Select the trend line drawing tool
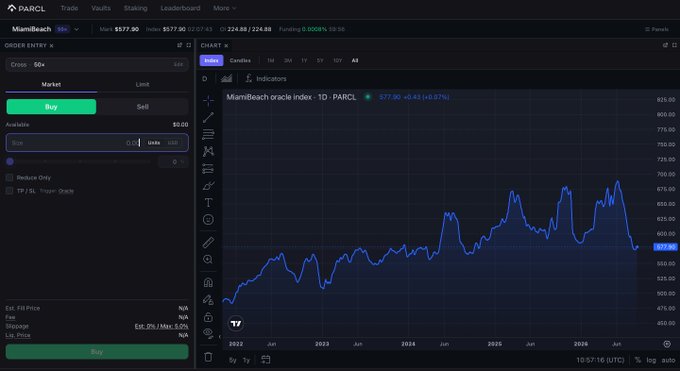The image size is (680, 371). pos(208,117)
